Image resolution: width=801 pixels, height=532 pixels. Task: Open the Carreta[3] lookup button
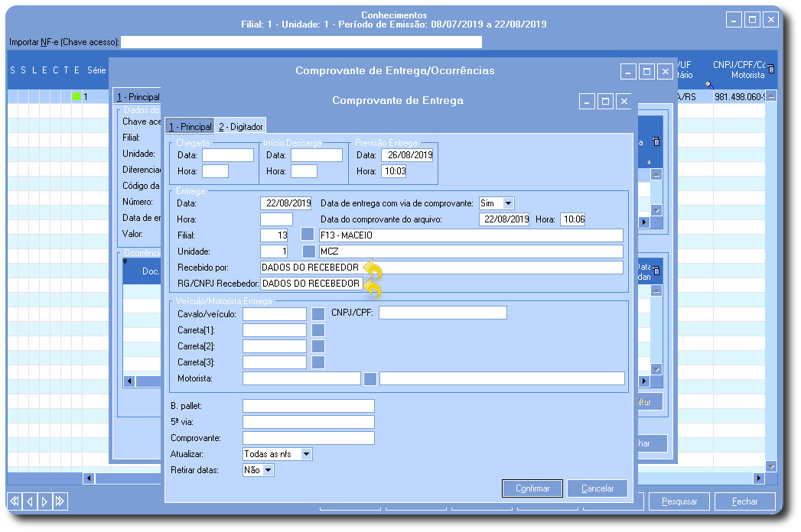(x=318, y=362)
